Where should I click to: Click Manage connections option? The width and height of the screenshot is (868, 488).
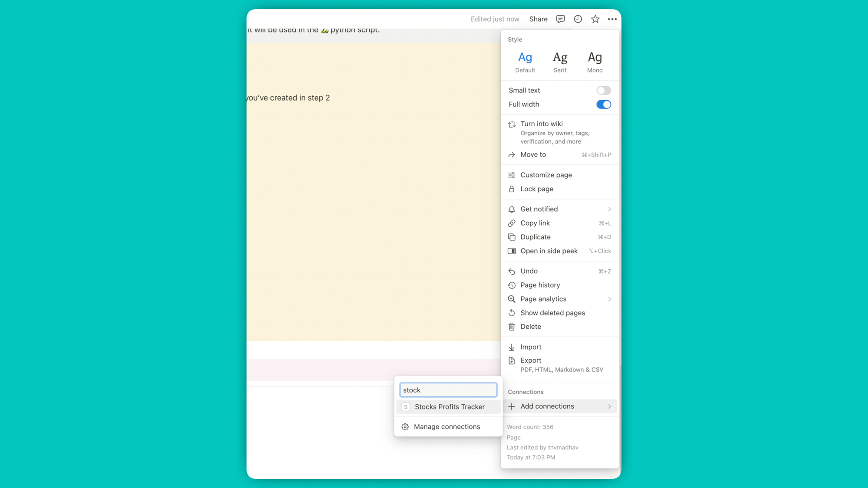tap(447, 427)
